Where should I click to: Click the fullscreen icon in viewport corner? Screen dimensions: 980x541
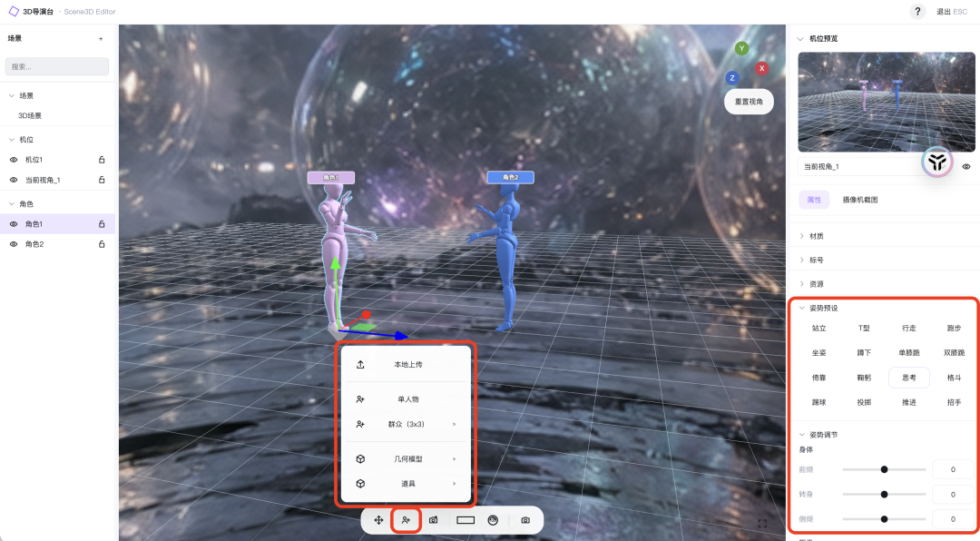click(x=762, y=524)
